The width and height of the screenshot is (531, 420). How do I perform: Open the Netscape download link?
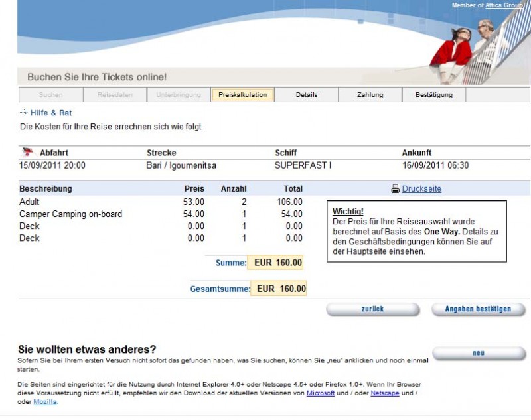tap(385, 393)
